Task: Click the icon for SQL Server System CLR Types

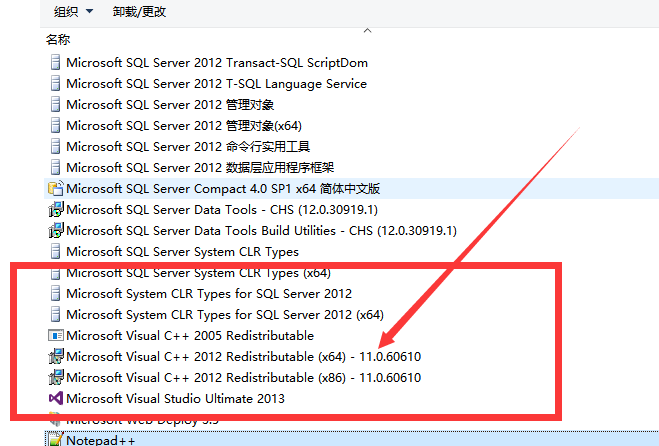Action: click(x=55, y=251)
